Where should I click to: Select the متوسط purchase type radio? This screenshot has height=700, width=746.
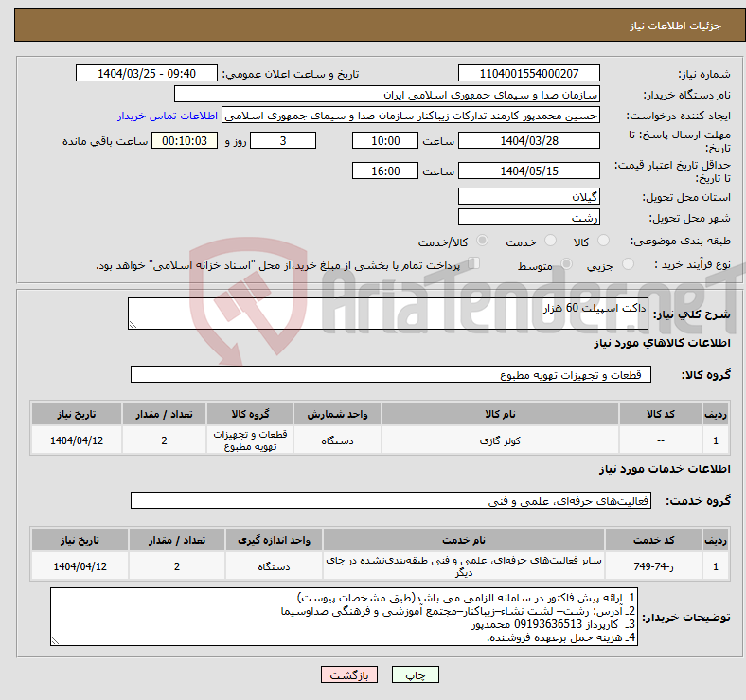[x=566, y=264]
